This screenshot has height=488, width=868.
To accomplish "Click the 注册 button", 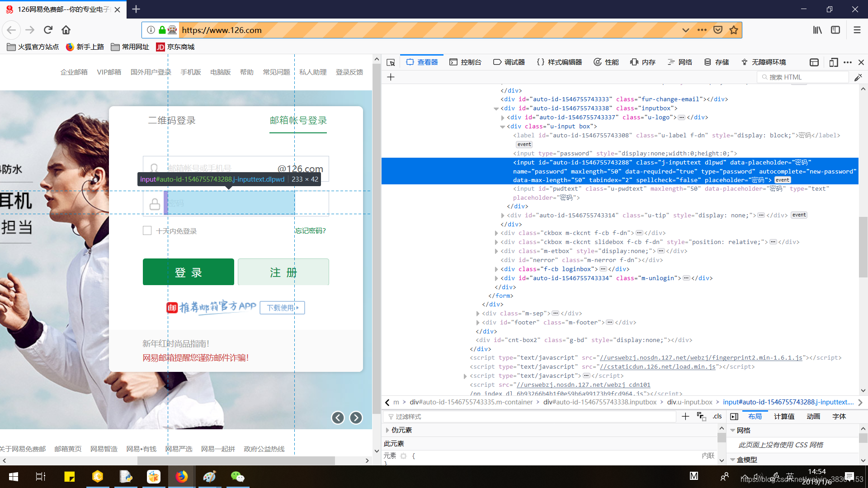I will tap(283, 272).
